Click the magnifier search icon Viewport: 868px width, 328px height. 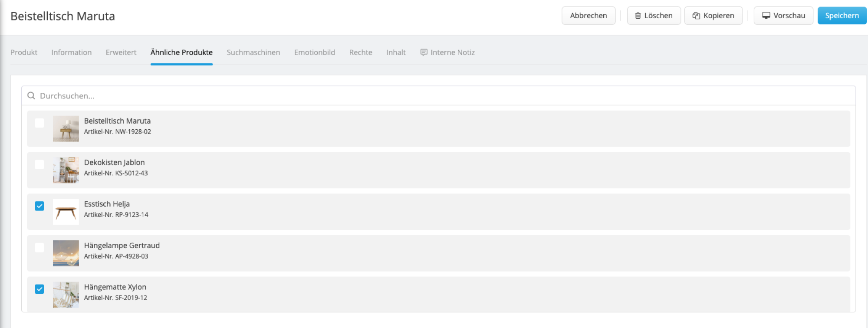(31, 95)
